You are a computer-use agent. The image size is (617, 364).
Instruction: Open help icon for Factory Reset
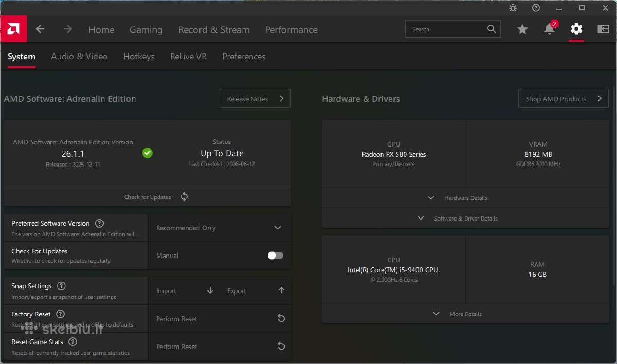(x=60, y=314)
